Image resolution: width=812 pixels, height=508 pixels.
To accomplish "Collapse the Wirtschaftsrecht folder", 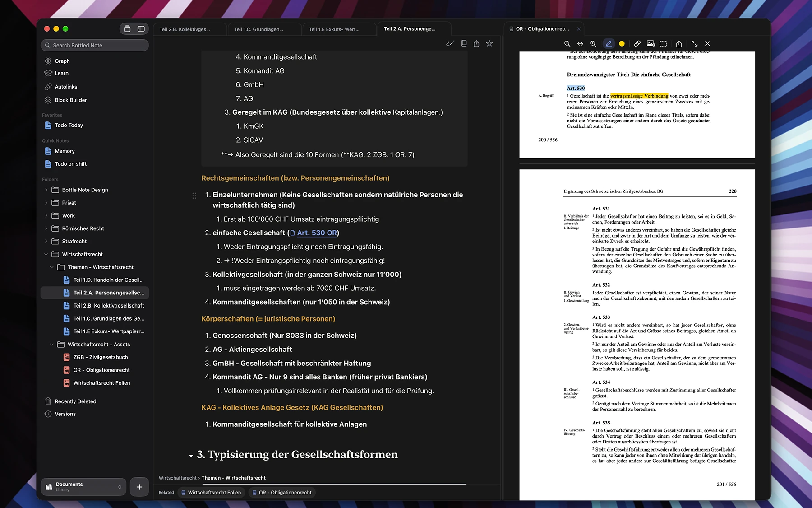I will pyautogui.click(x=46, y=254).
